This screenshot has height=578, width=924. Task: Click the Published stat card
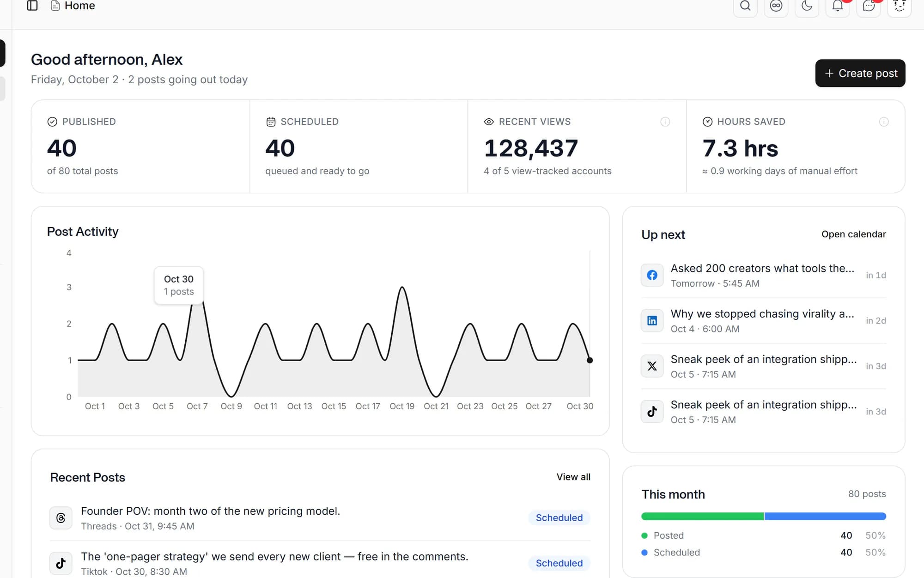click(x=140, y=146)
